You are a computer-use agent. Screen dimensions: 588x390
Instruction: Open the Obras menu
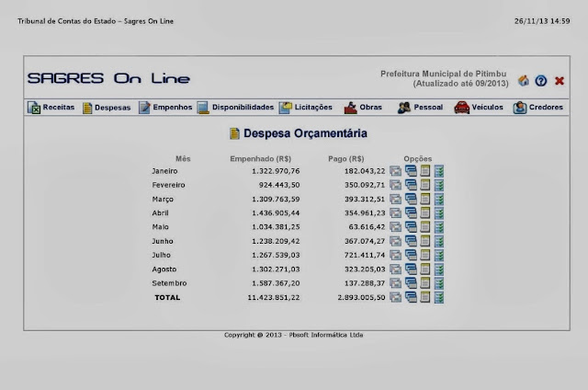point(363,108)
